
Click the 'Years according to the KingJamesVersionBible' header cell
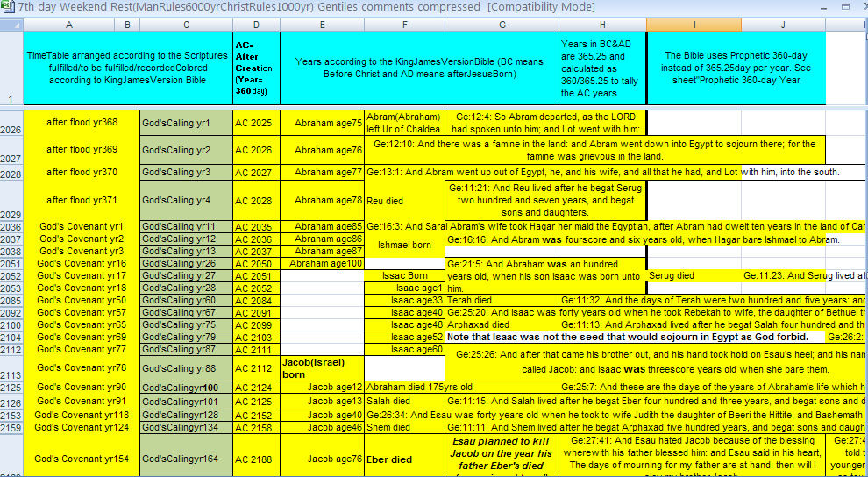point(420,68)
